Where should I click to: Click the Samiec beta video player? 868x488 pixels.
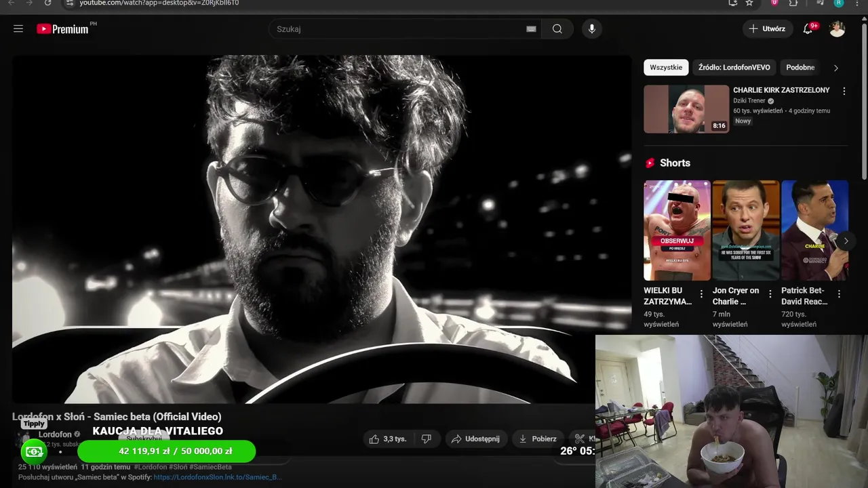click(321, 229)
